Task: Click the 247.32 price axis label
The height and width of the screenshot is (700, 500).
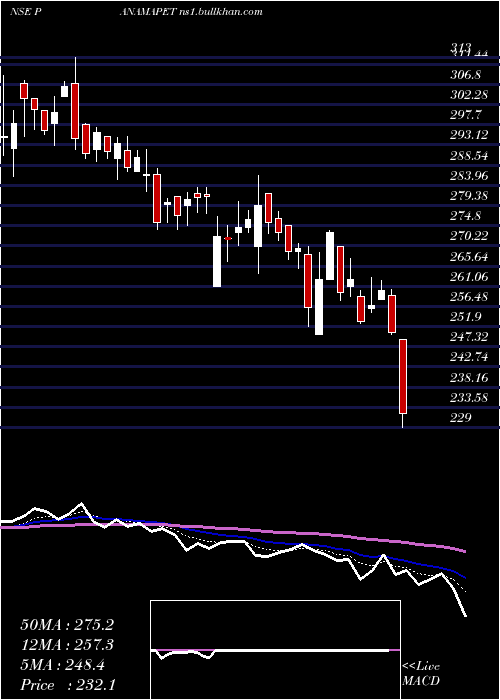Action: click(x=469, y=337)
